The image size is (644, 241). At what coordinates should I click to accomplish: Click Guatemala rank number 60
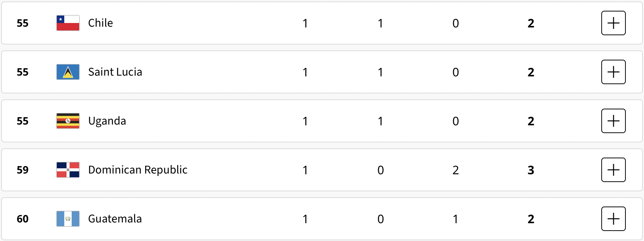coord(23,219)
